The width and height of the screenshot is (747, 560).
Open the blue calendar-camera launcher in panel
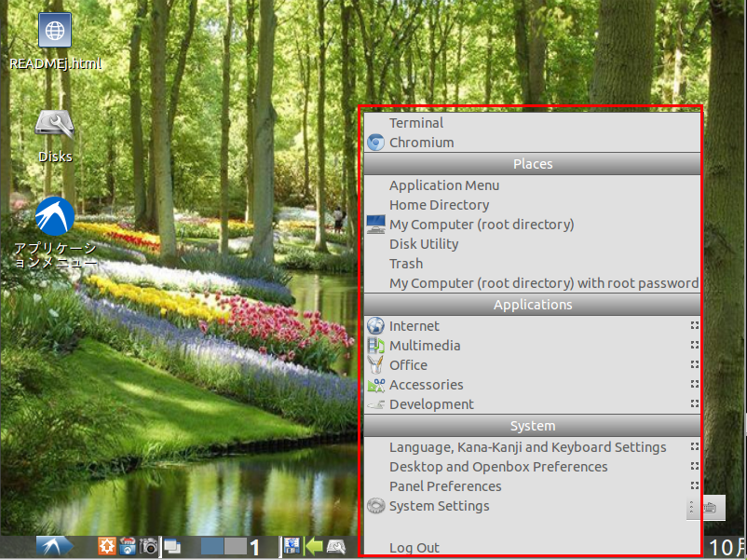tap(128, 546)
